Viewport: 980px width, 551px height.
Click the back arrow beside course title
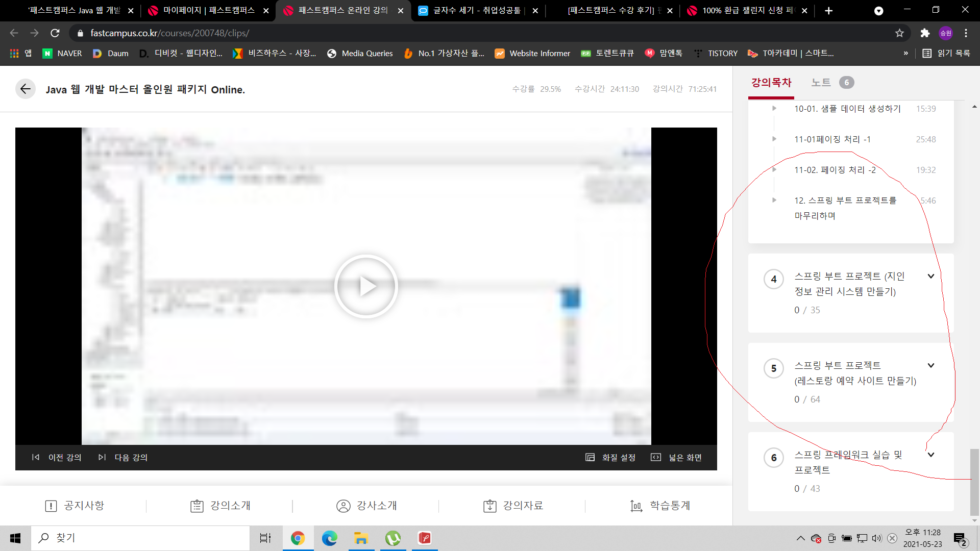[25, 89]
